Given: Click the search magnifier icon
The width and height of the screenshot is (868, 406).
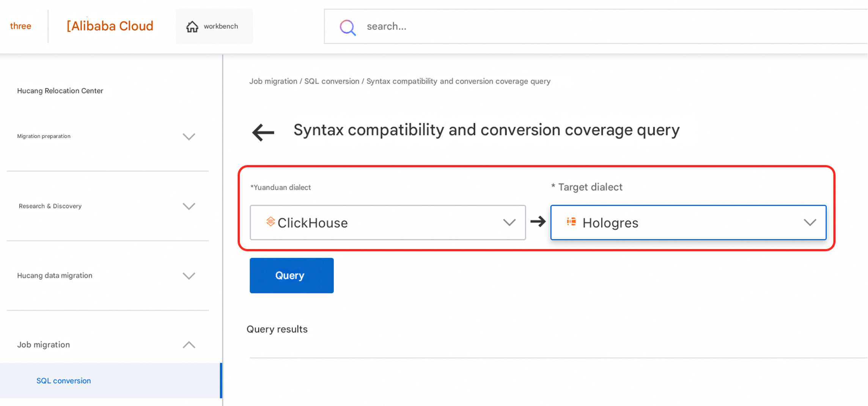Looking at the screenshot, I should coord(348,27).
